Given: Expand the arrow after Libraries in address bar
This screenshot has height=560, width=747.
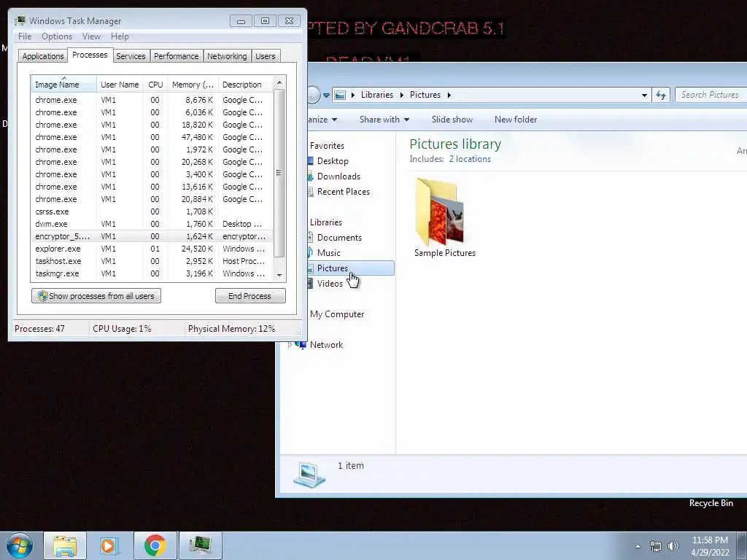Looking at the screenshot, I should (x=402, y=95).
